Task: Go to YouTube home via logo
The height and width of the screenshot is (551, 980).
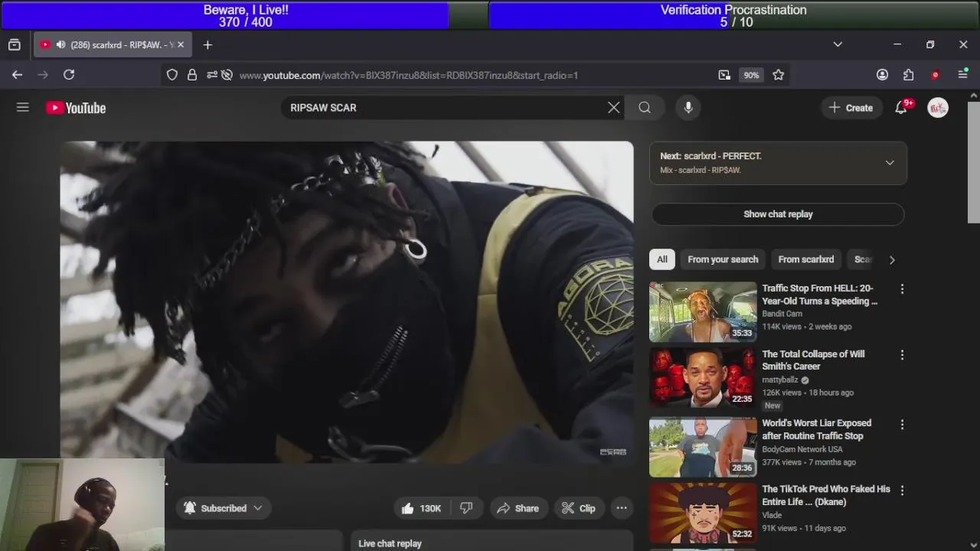Action: (76, 108)
